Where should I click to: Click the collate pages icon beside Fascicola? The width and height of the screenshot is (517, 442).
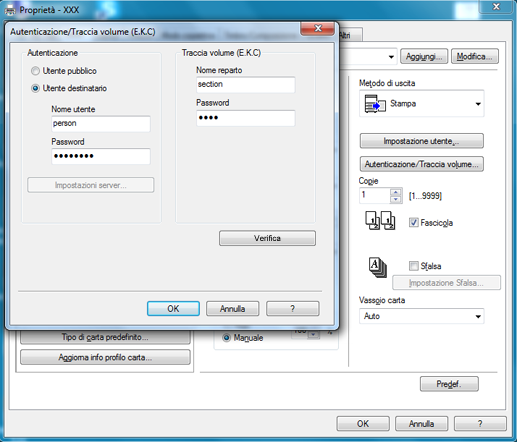pyautogui.click(x=380, y=221)
